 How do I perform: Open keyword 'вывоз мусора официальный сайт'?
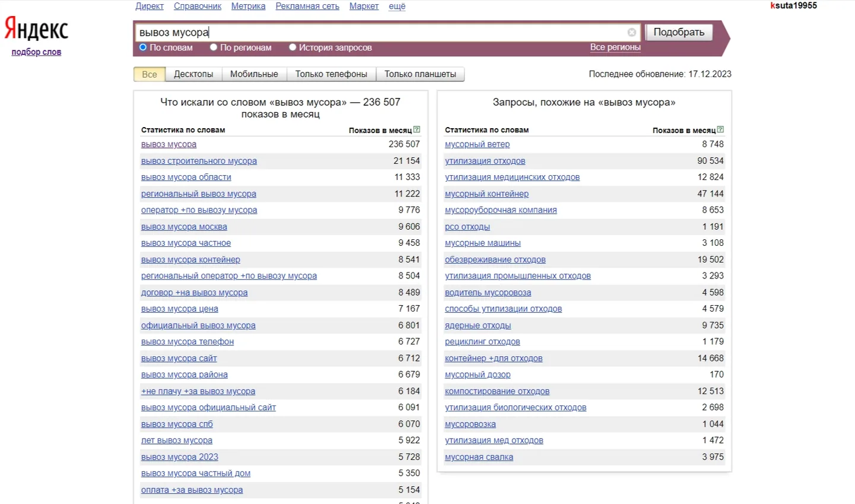click(x=208, y=408)
